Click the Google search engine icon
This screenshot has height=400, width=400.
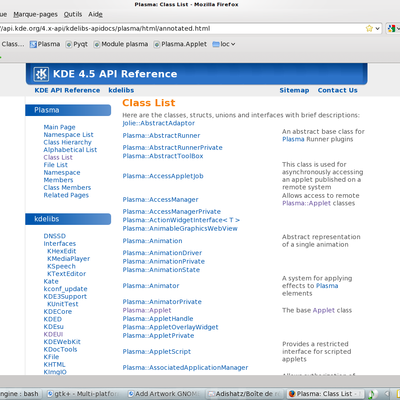[x=391, y=29]
